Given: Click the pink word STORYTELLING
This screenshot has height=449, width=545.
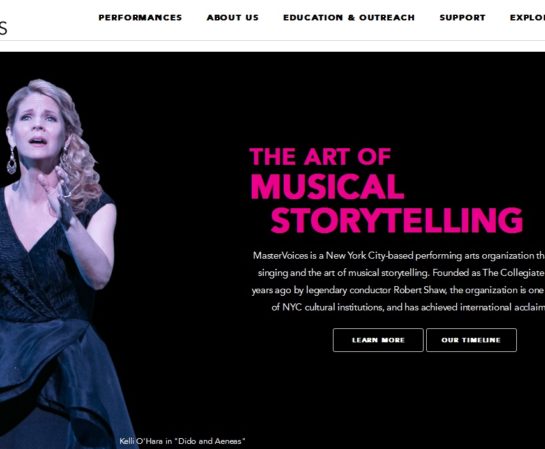Looking at the screenshot, I should coord(397,220).
